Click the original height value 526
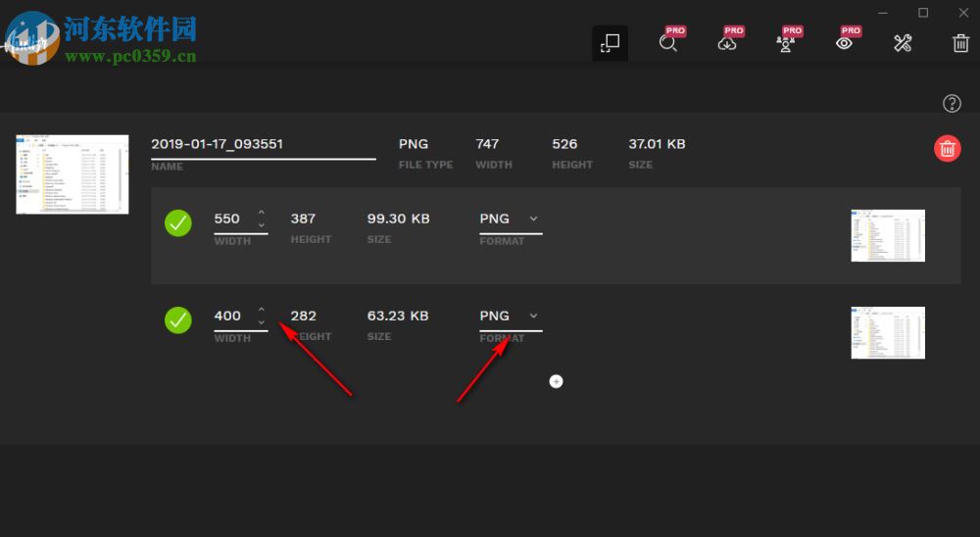Image resolution: width=980 pixels, height=537 pixels. click(x=564, y=144)
